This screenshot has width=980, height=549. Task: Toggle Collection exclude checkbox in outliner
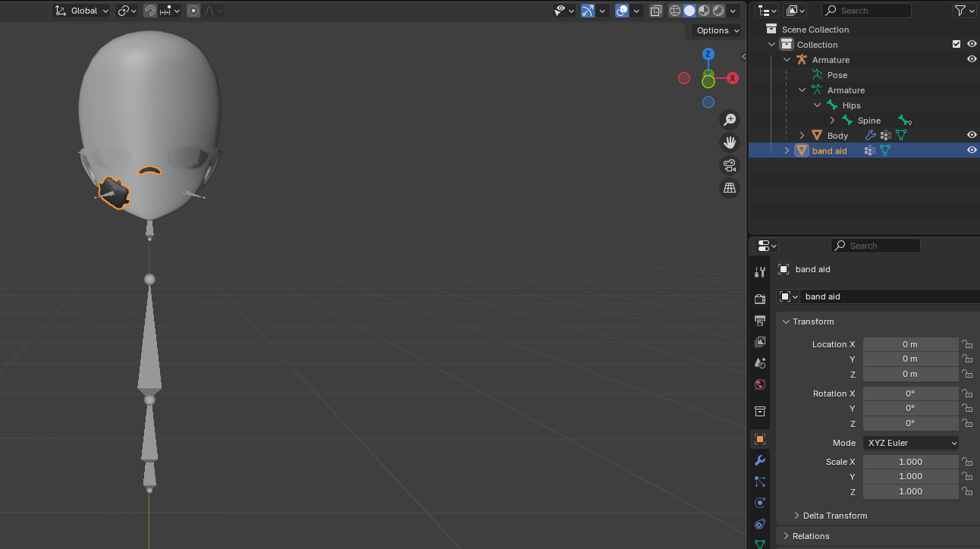pos(956,44)
